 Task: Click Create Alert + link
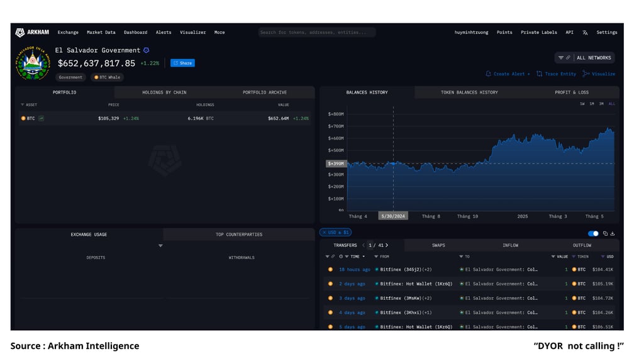508,74
